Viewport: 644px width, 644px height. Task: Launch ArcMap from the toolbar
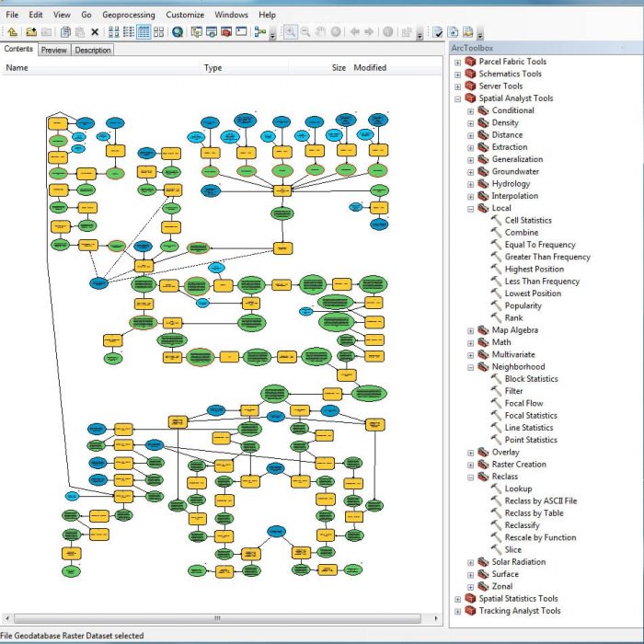178,31
